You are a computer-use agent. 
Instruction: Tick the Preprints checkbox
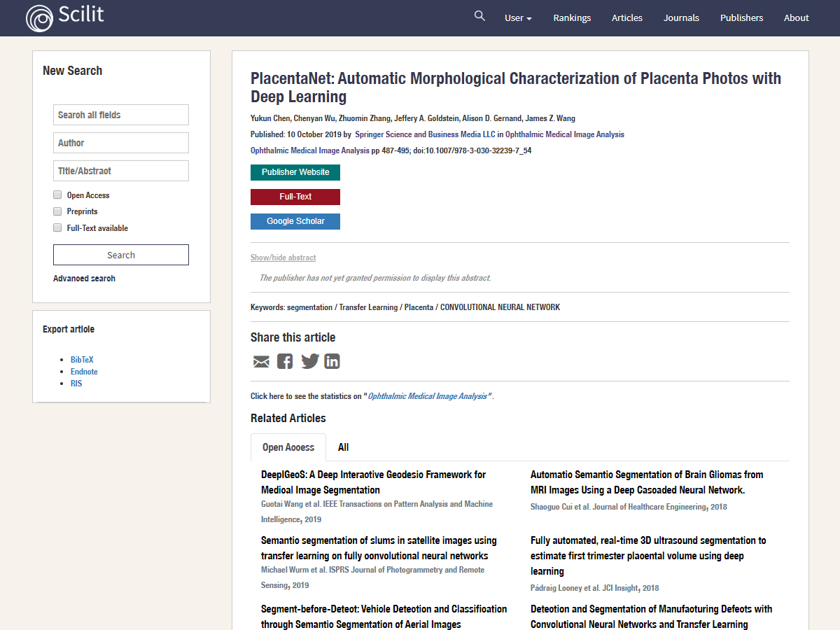point(57,211)
